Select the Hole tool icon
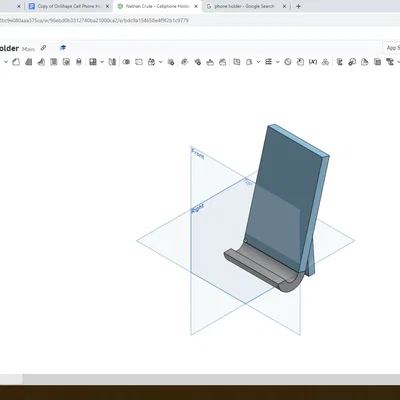This screenshot has height=400, width=400. tap(79, 62)
